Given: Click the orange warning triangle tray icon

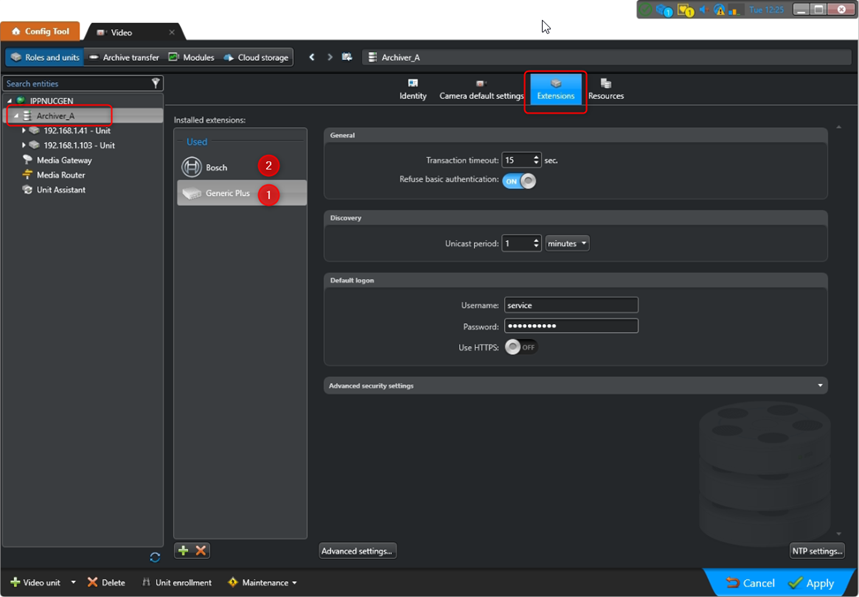Looking at the screenshot, I should click(x=719, y=9).
